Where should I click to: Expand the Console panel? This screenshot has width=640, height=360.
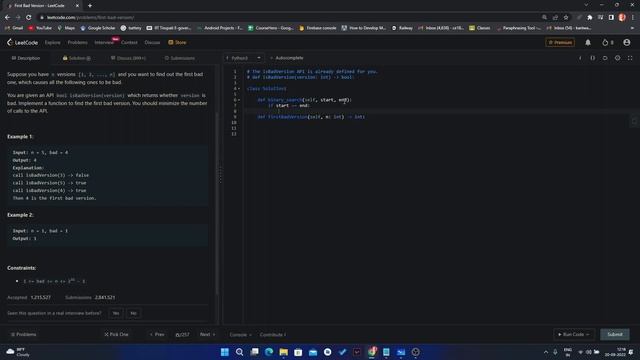[x=240, y=335]
